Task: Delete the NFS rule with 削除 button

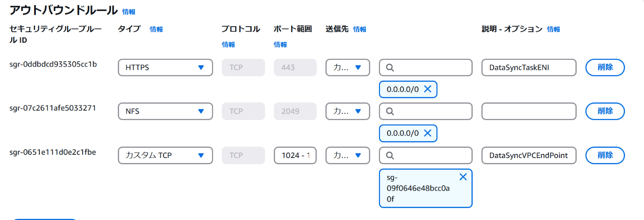Action: coord(605,111)
